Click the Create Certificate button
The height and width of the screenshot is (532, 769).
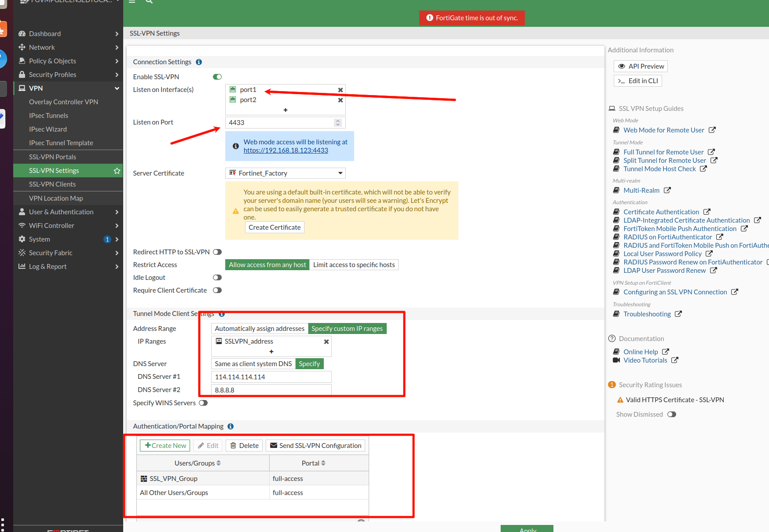click(x=275, y=227)
